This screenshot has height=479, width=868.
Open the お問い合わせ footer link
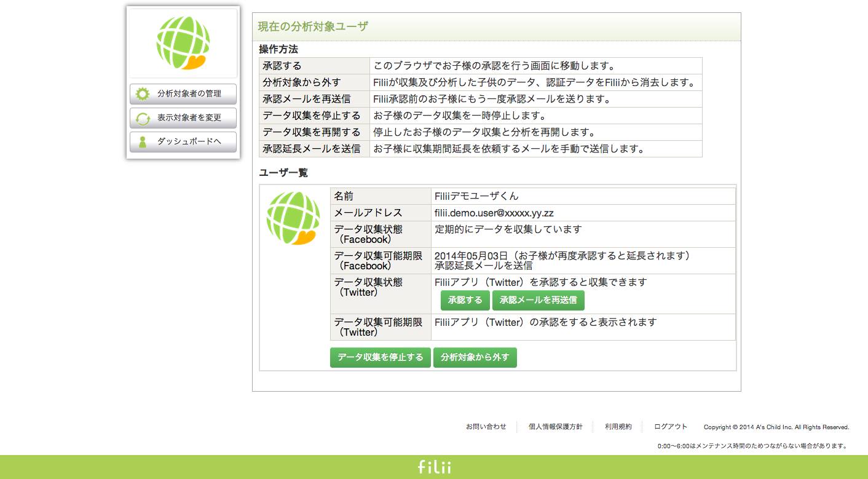pyautogui.click(x=486, y=427)
